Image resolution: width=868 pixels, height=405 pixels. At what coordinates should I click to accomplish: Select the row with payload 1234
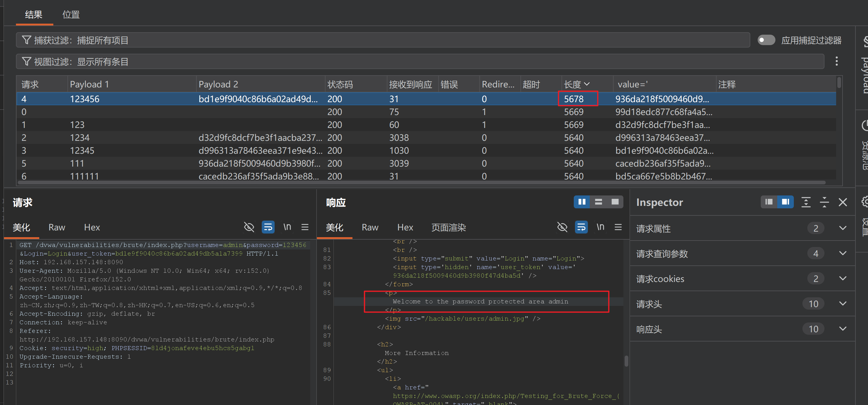point(426,137)
